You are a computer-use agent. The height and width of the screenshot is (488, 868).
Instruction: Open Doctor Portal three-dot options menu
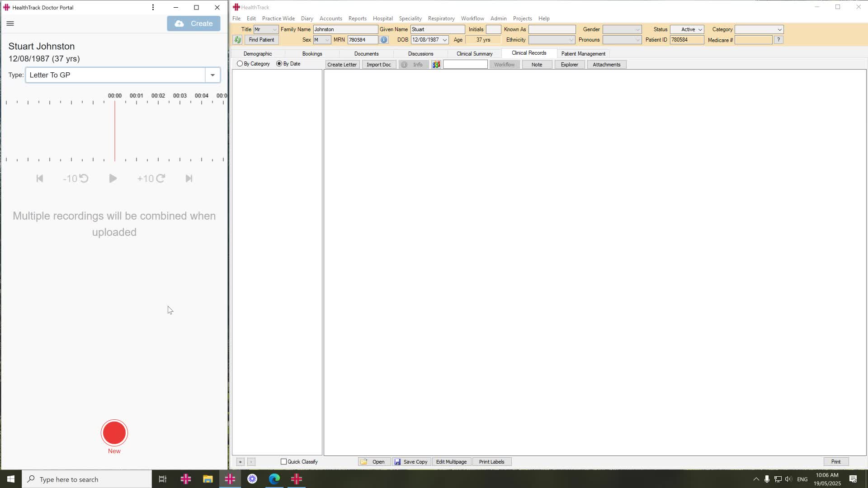click(153, 7)
